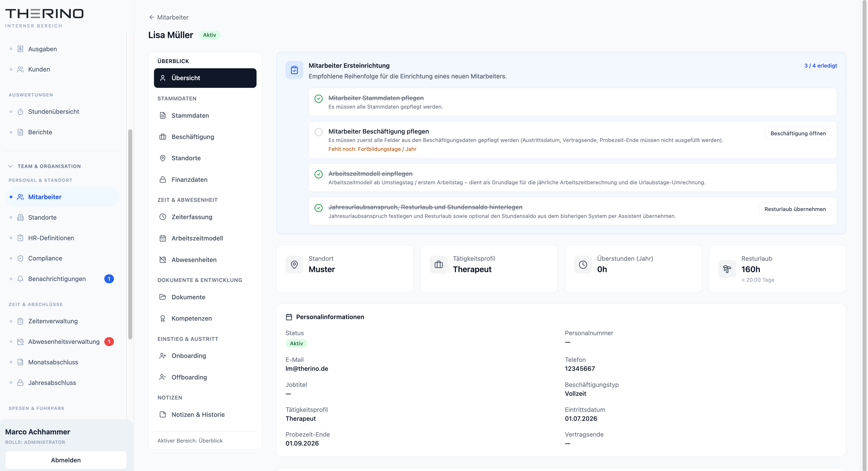Click the clipboard icon beside Mitarbeiter Ersteinrichtung
The width and height of the screenshot is (868, 471).
[x=294, y=70]
